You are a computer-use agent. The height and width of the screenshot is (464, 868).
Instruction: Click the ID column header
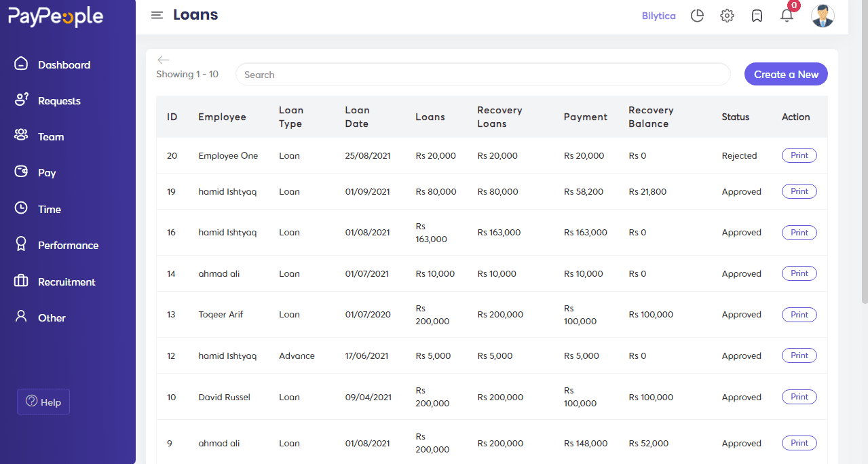click(x=172, y=117)
